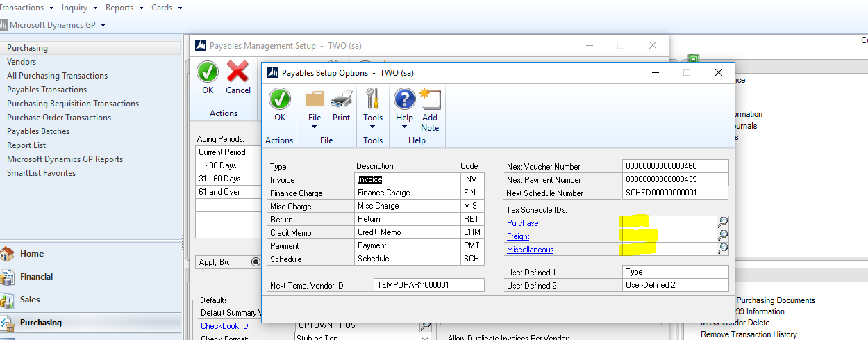This screenshot has width=868, height=340.
Task: Click the PMT code field
Action: (472, 245)
